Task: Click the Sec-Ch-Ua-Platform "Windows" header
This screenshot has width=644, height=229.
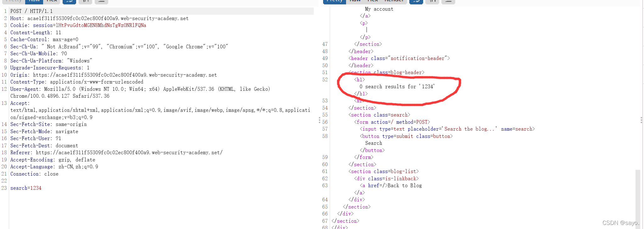Action: (51, 61)
